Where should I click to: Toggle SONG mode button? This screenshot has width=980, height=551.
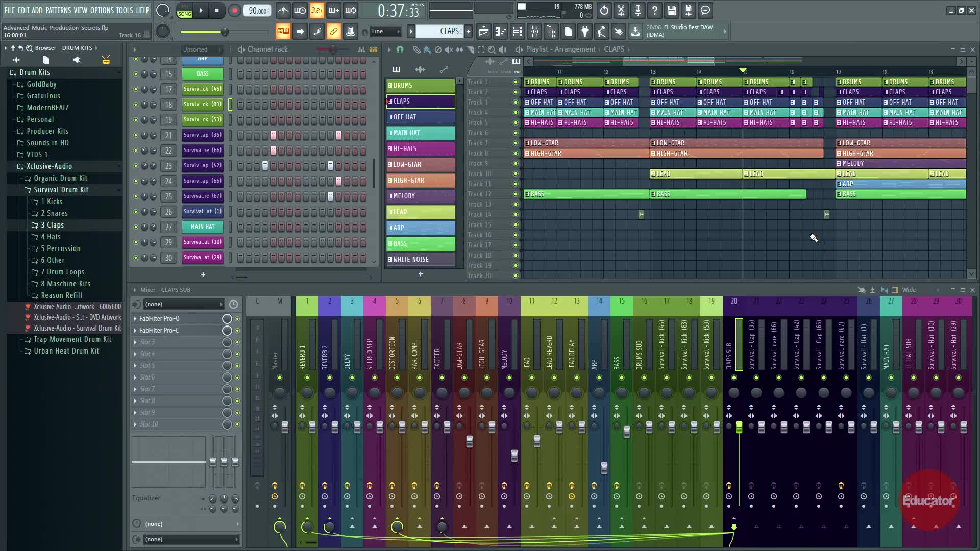(x=184, y=14)
